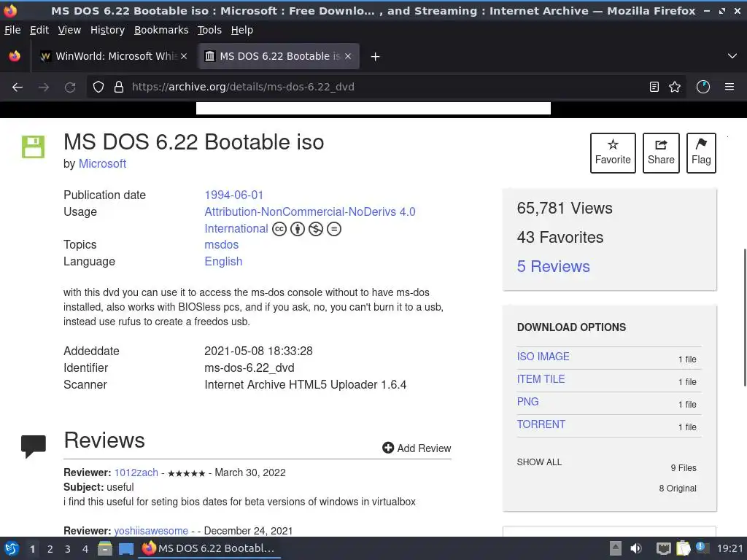Click the NoDerivs equals license icon
The image size is (747, 560).
click(334, 229)
